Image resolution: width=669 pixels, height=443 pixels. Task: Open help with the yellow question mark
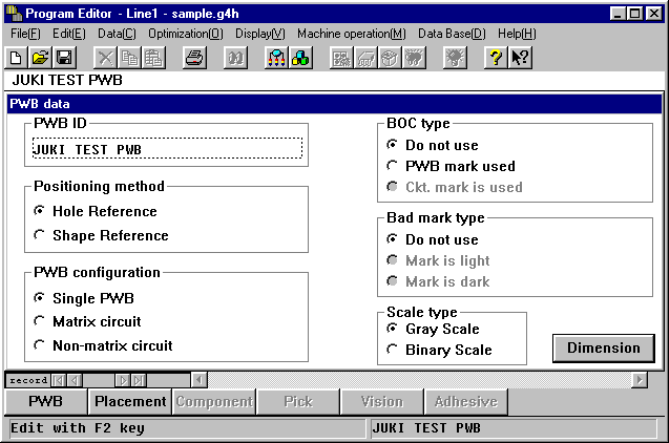[x=495, y=58]
